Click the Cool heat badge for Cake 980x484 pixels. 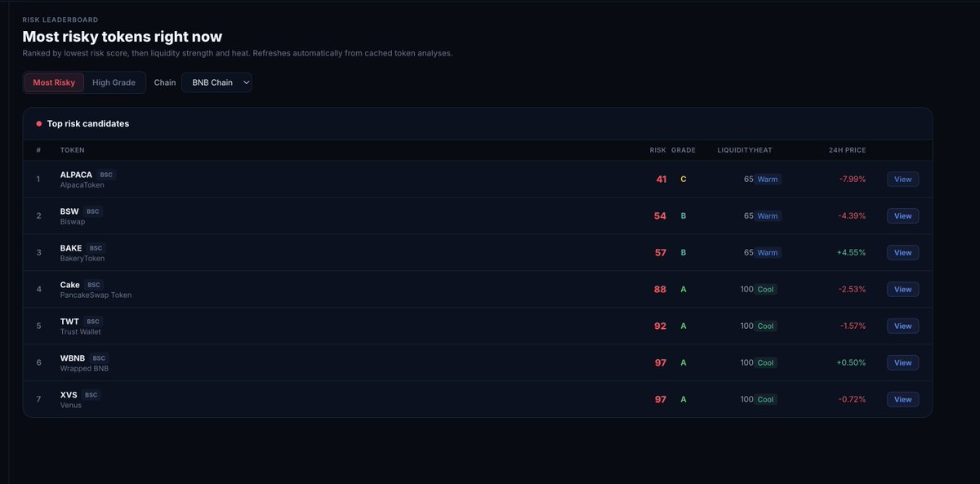(x=766, y=290)
